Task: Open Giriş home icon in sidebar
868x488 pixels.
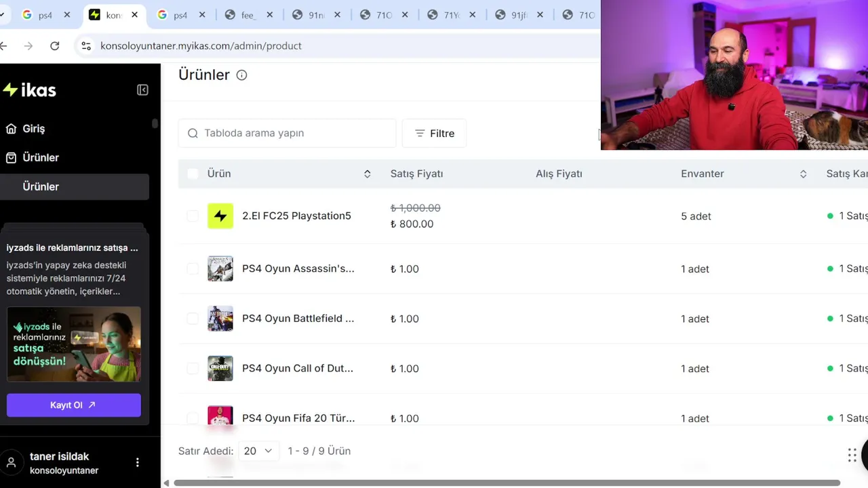Action: [x=11, y=129]
